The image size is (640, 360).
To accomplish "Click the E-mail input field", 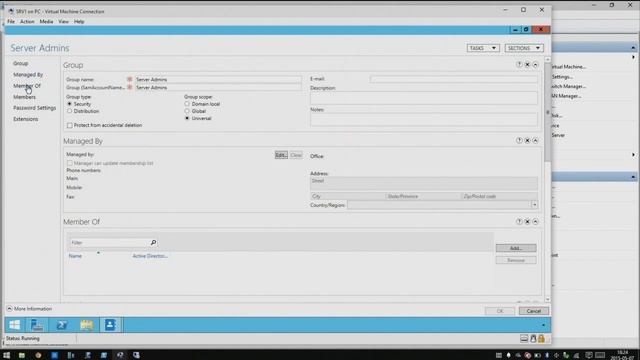I will tap(453, 79).
